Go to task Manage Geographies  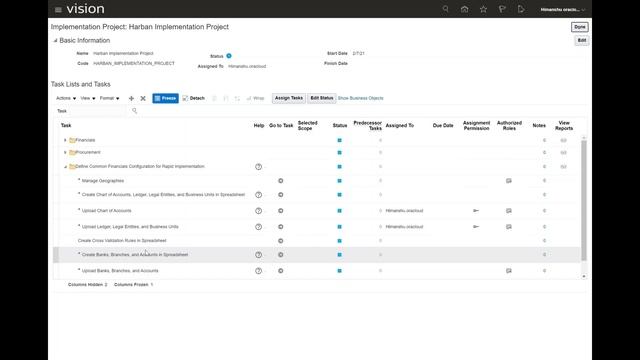[280, 181]
